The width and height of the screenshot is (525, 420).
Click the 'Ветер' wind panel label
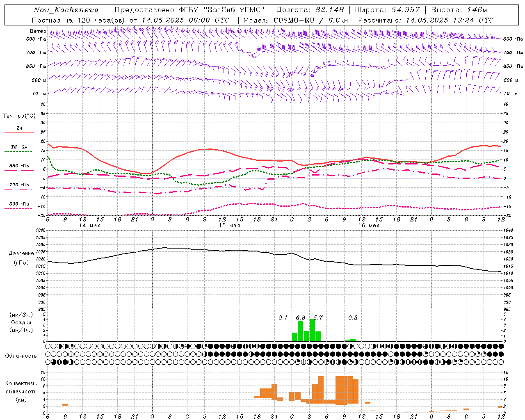38,31
